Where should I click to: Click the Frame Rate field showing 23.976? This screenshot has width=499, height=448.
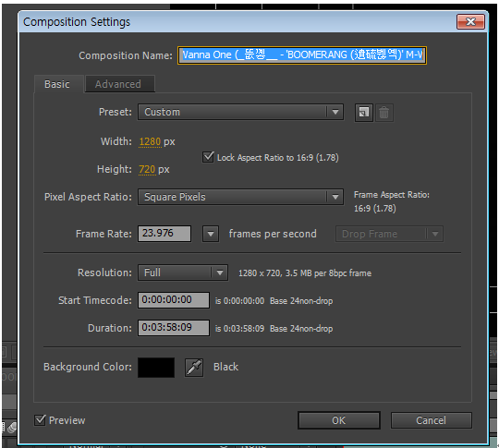click(164, 234)
